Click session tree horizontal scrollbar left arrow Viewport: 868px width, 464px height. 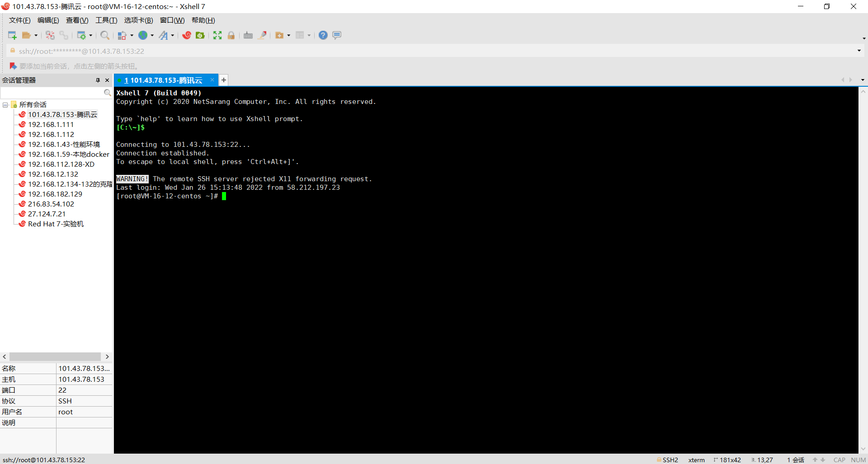[5, 357]
